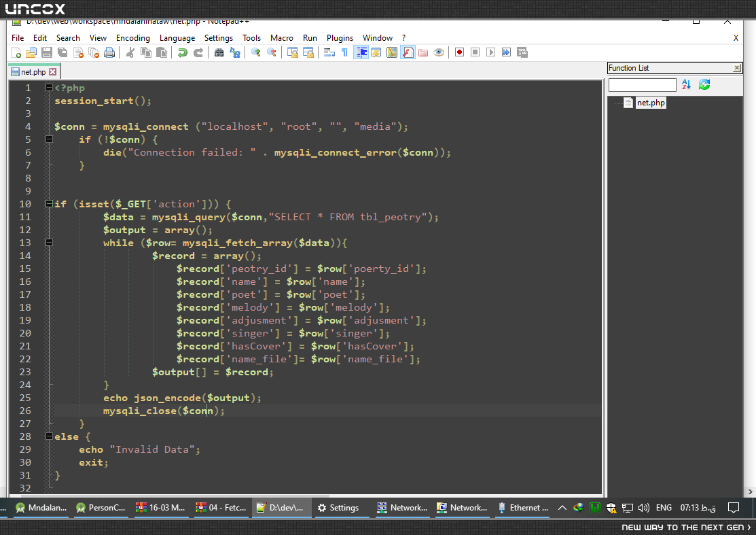Viewport: 756px width, 535px height.
Task: Open the View menu
Action: 98,38
